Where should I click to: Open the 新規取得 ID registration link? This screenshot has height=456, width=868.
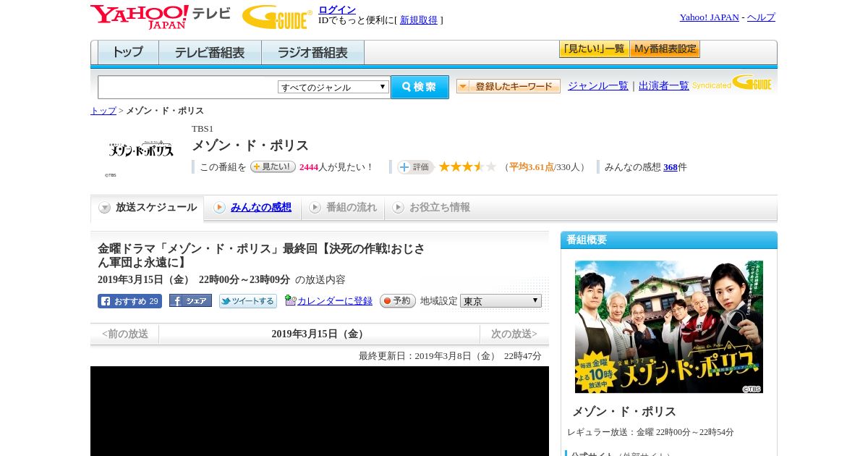coord(419,20)
